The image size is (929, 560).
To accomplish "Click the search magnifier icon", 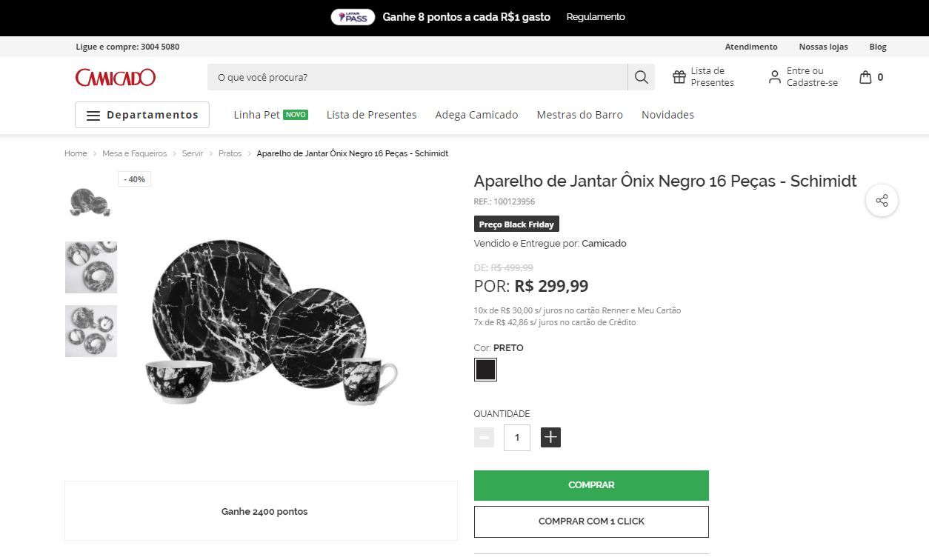I will pyautogui.click(x=642, y=77).
